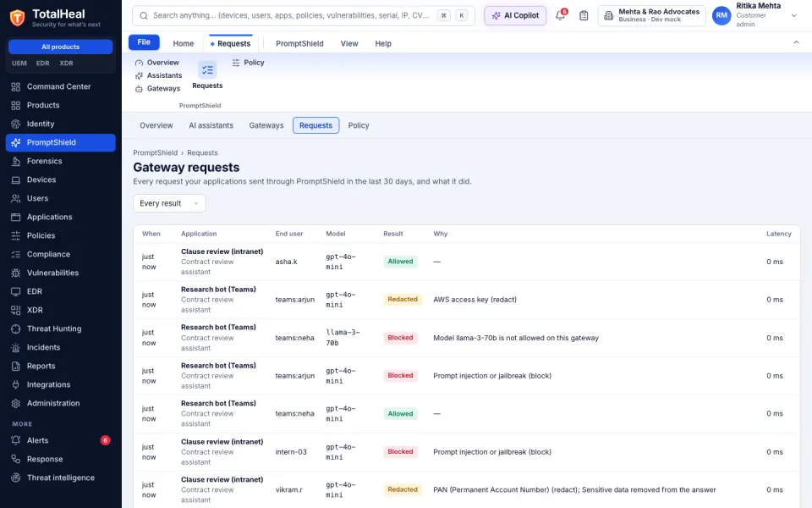Click the Identity fingerprint icon
Screen dimensions: 812x508
coord(16,124)
